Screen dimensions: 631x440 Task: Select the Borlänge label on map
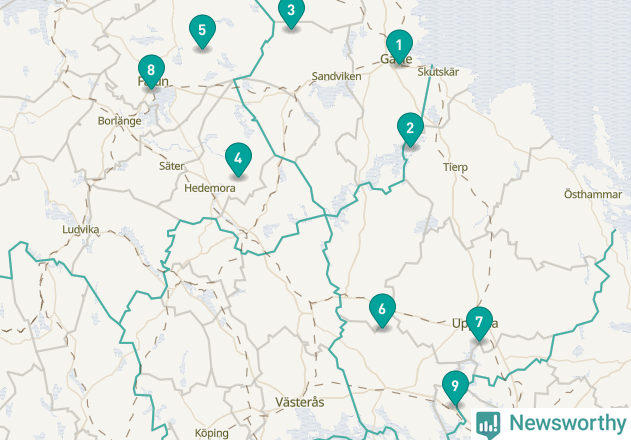[x=120, y=121]
